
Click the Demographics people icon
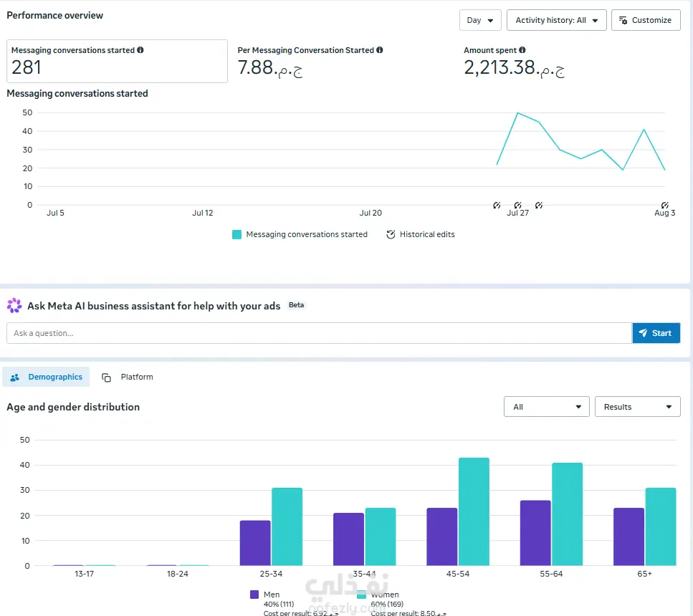pos(14,377)
